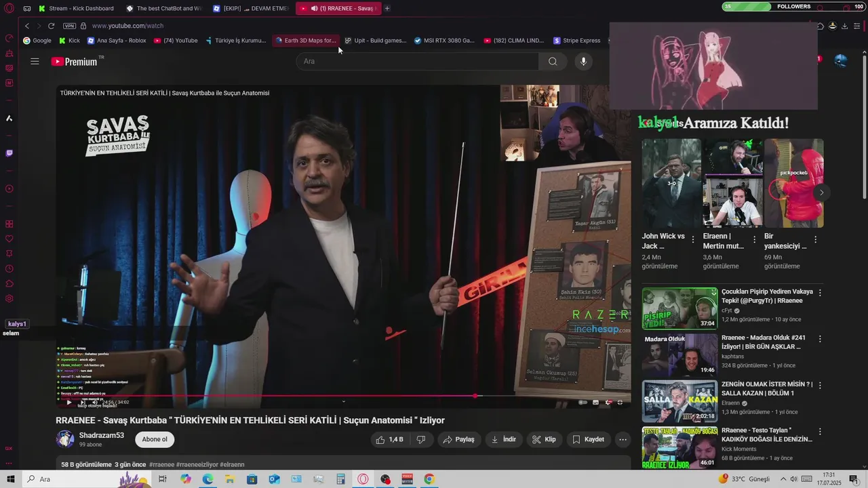The image size is (868, 488).
Task: Open Rraenee - Madara Olduk #241 video
Action: pos(679,354)
